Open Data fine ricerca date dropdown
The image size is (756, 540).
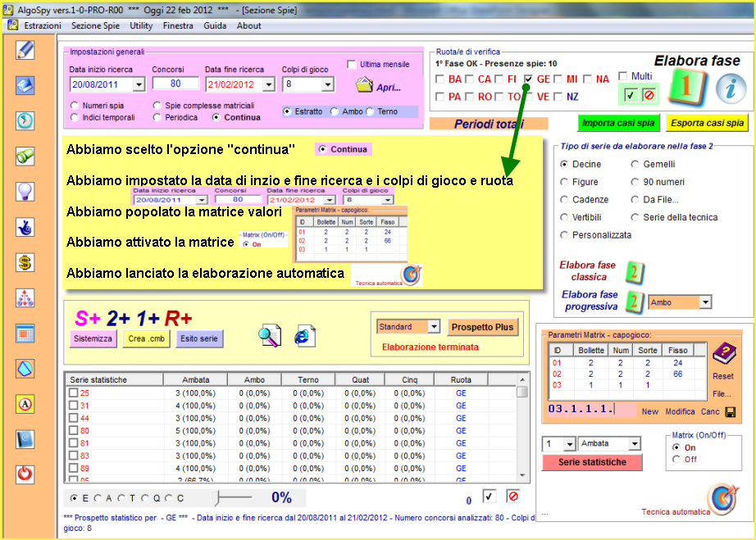click(x=269, y=84)
